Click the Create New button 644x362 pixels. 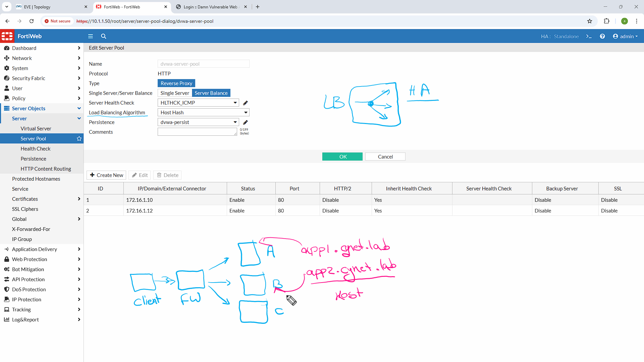[x=106, y=175]
